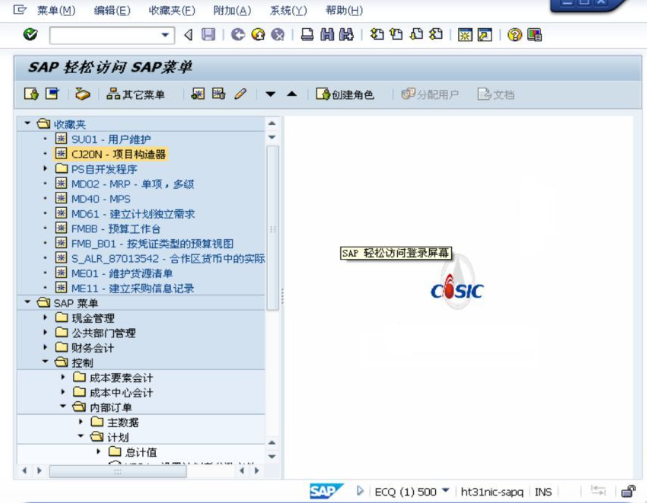The width and height of the screenshot is (647, 503).
Task: Open the system info dropdown beside ECQ (1) 500
Action: pos(445,490)
